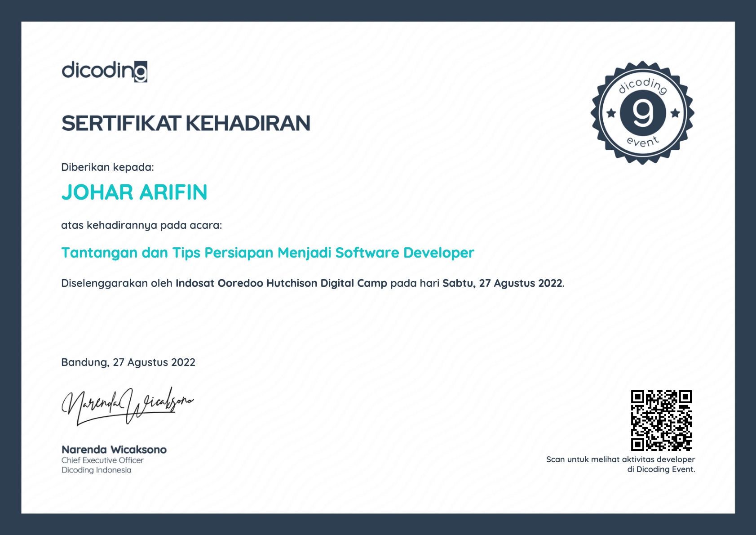Image resolution: width=756 pixels, height=535 pixels.
Task: Click the dicoding logo at top left
Action: (x=104, y=71)
